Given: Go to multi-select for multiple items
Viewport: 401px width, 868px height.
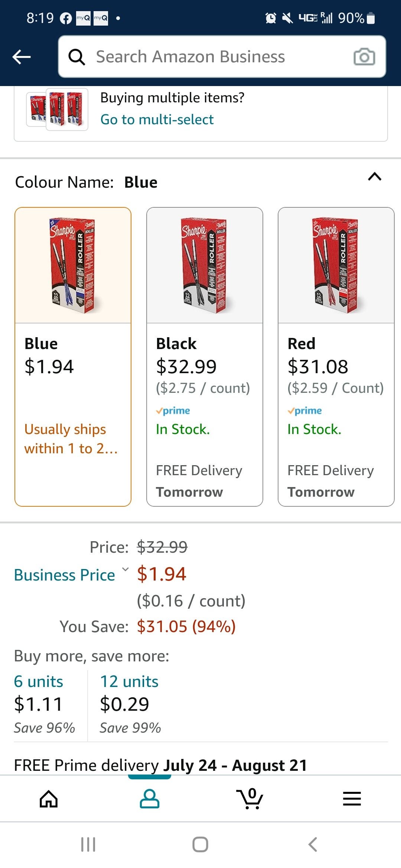Looking at the screenshot, I should point(156,119).
